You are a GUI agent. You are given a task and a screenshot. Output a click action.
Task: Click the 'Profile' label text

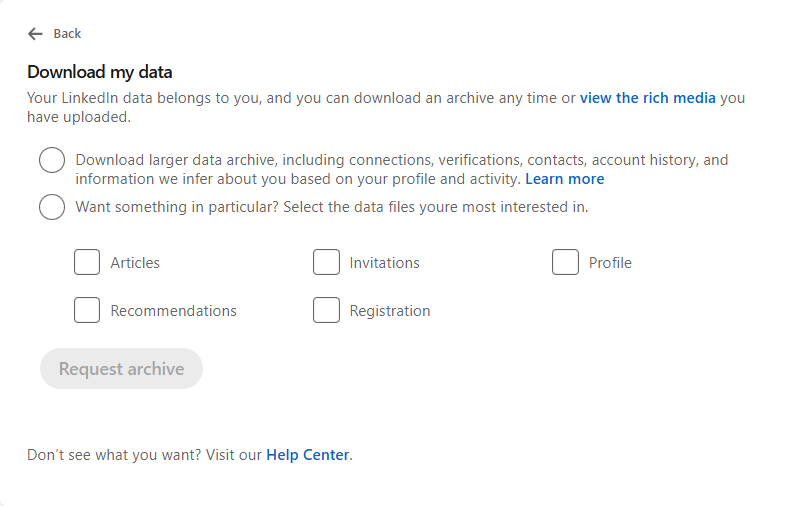pos(610,263)
